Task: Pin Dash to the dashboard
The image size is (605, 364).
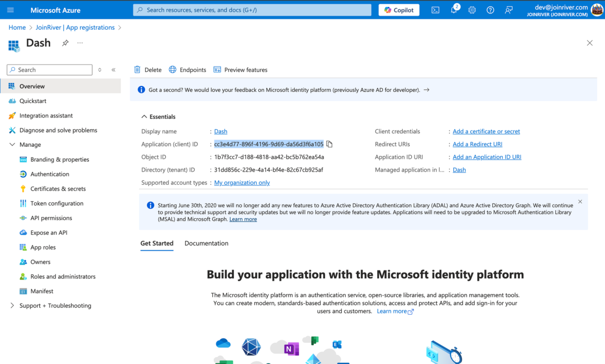Action: coord(65,42)
